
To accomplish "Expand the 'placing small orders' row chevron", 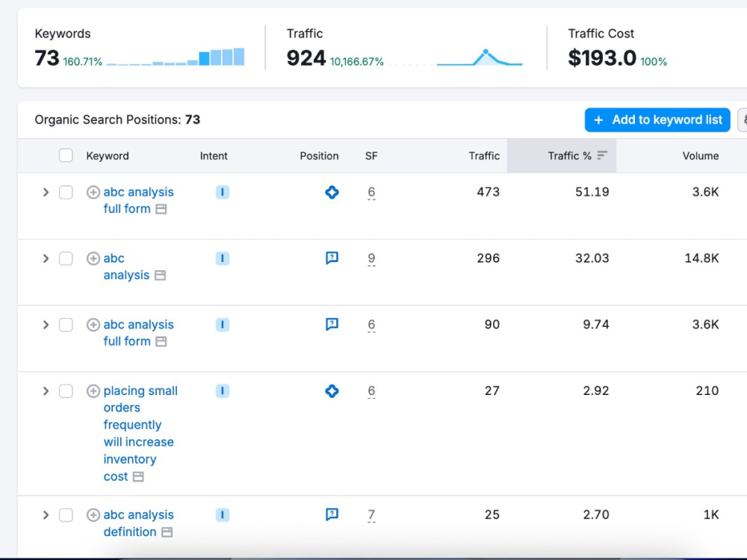I will click(x=46, y=391).
